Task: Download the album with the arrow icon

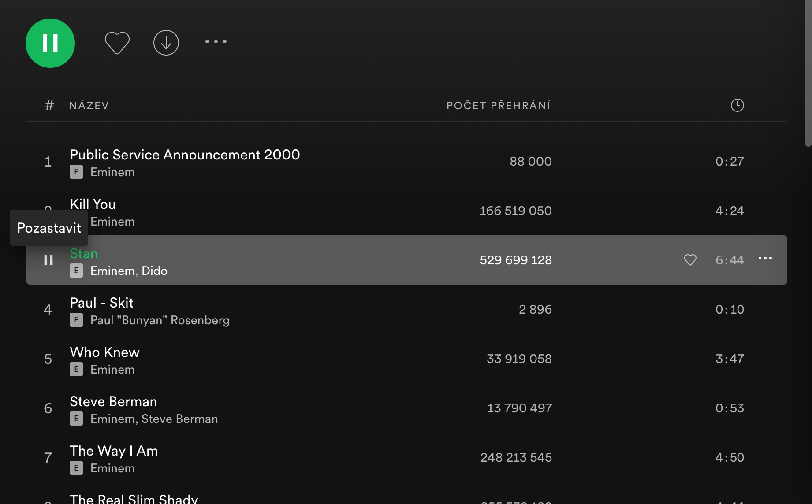Action: point(166,43)
